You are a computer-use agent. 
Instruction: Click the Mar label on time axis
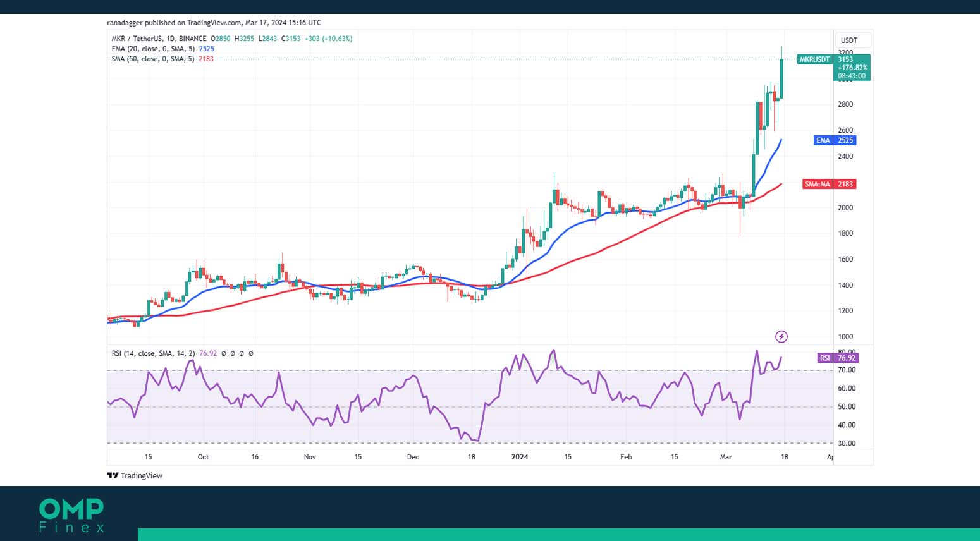(726, 456)
